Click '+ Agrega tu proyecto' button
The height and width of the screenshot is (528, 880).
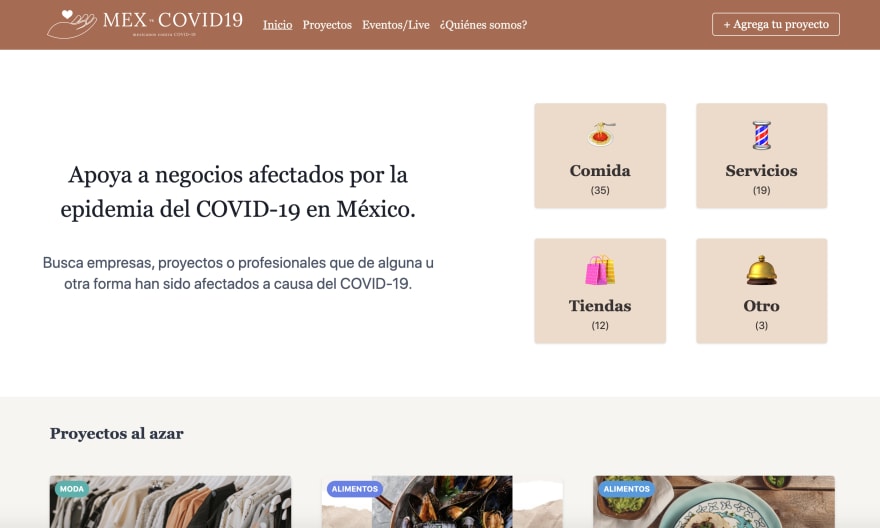click(x=776, y=24)
